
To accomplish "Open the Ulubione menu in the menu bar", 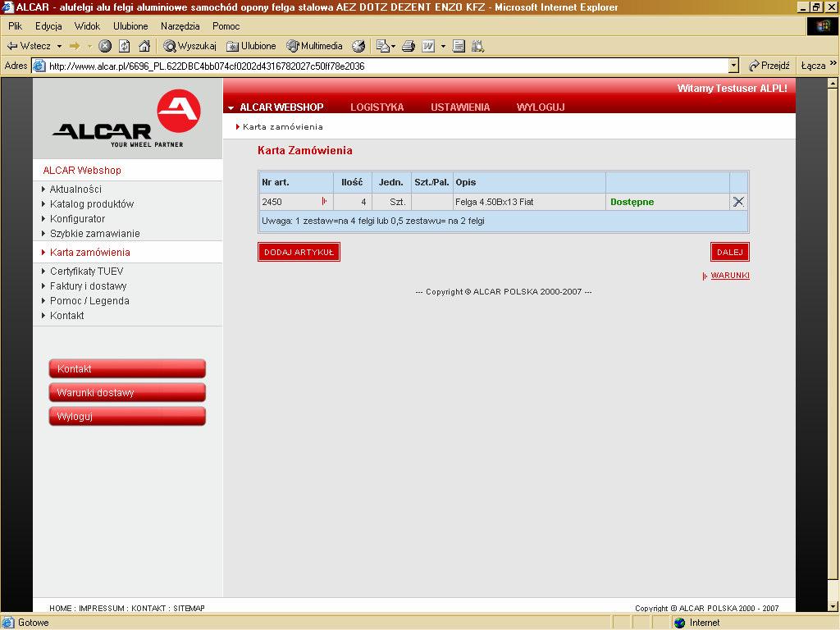I will 130,25.
